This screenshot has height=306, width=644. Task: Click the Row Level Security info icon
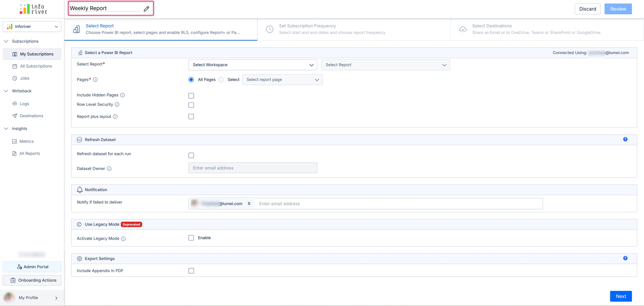coord(117,104)
